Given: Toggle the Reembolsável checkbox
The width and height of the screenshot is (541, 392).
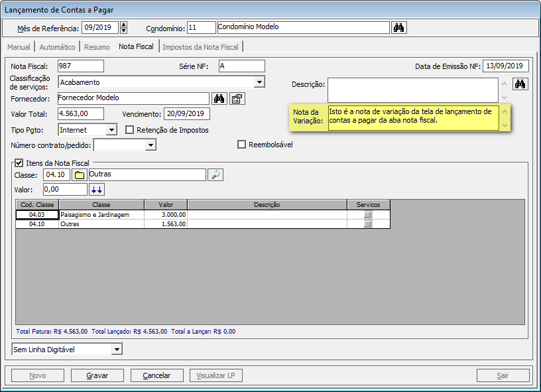Looking at the screenshot, I should tap(241, 144).
